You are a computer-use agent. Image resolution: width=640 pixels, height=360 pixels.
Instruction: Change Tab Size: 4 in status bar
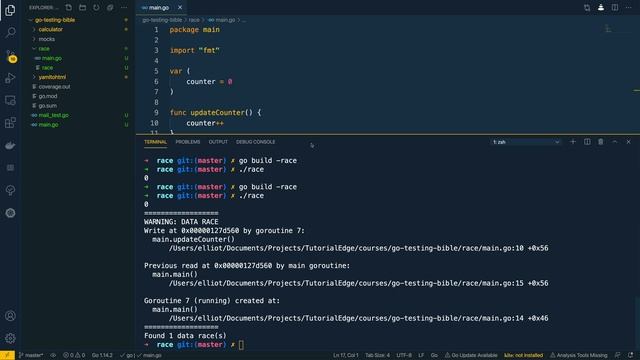(x=377, y=355)
